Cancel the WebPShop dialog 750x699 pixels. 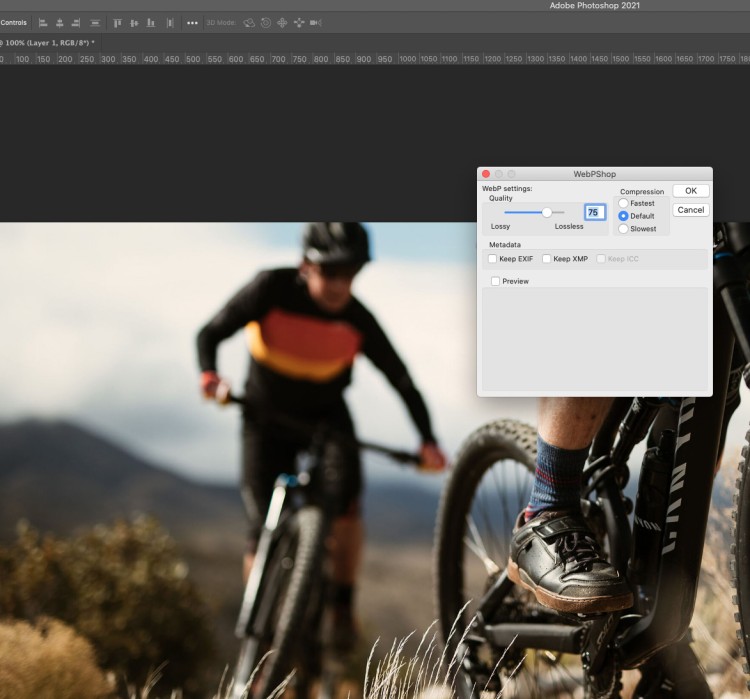click(x=690, y=210)
